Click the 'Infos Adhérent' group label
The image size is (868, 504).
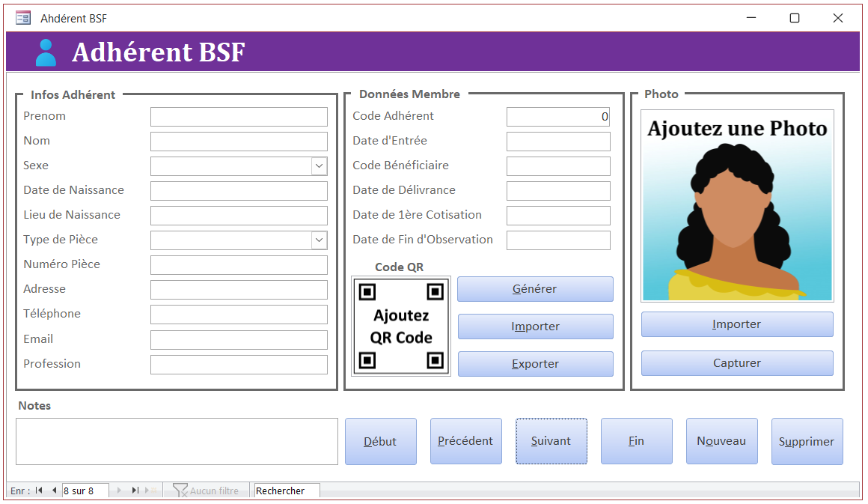pos(73,94)
